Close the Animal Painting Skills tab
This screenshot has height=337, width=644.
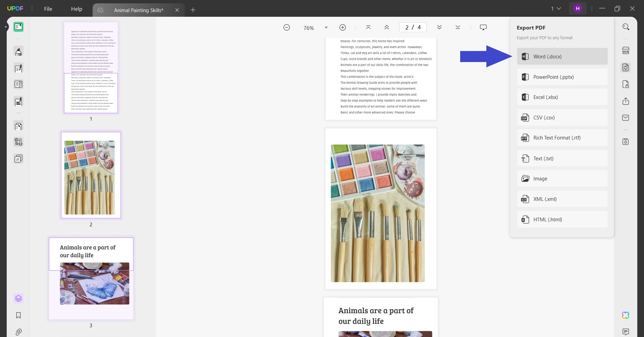coord(177,10)
